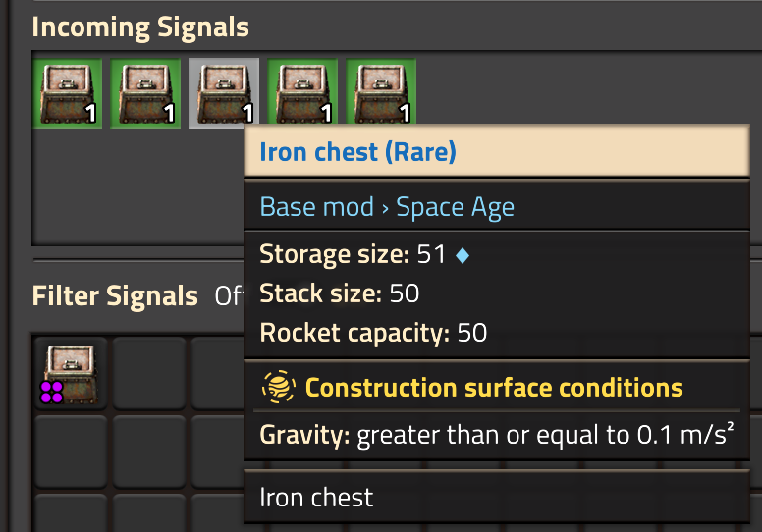Open the iron chest filter signal slot
Viewport: 762px width, 532px height.
point(71,373)
